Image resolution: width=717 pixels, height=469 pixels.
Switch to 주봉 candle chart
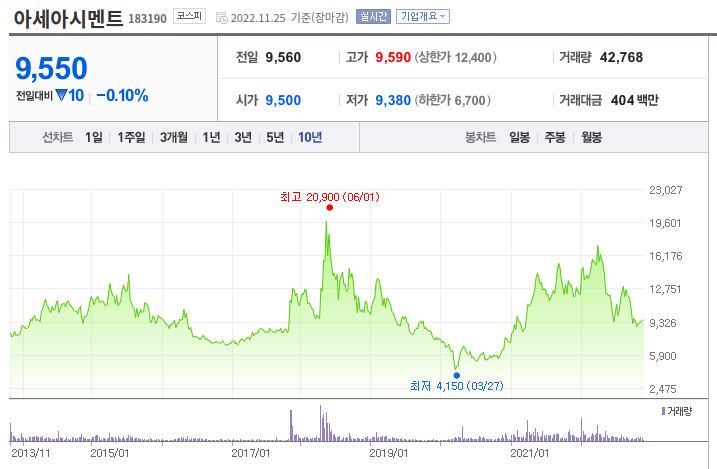click(555, 137)
